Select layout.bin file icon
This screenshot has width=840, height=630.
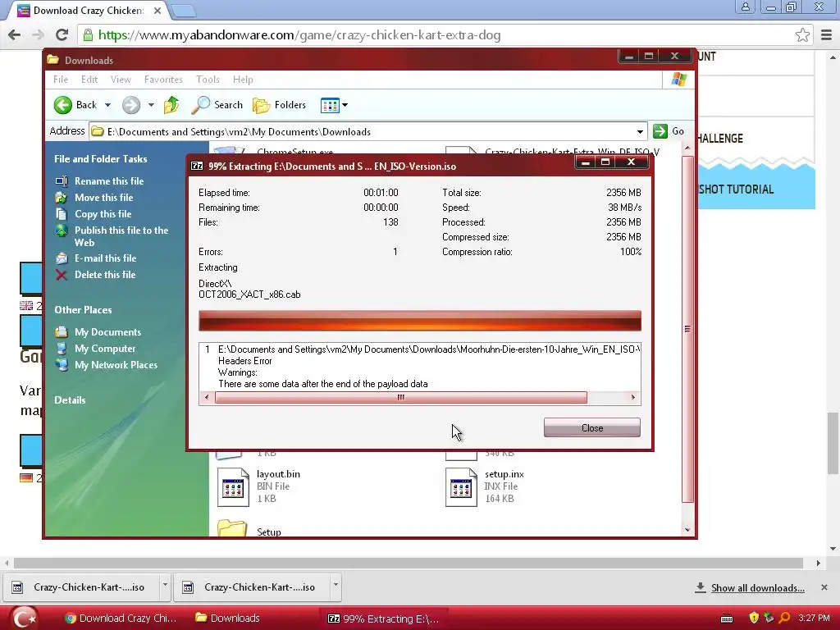233,487
